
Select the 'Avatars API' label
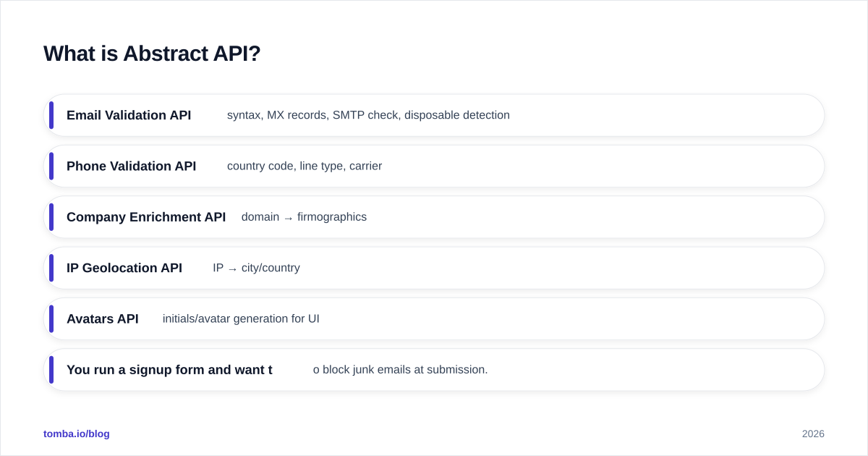103,318
